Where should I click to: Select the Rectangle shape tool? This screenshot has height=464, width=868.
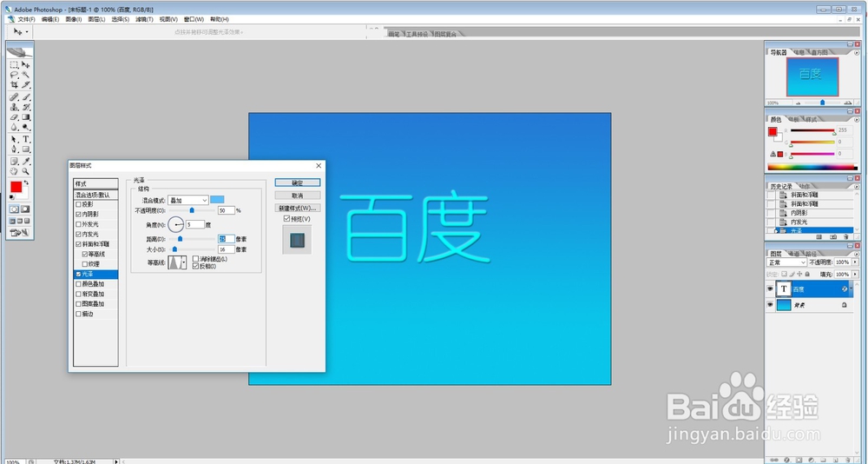click(x=25, y=149)
